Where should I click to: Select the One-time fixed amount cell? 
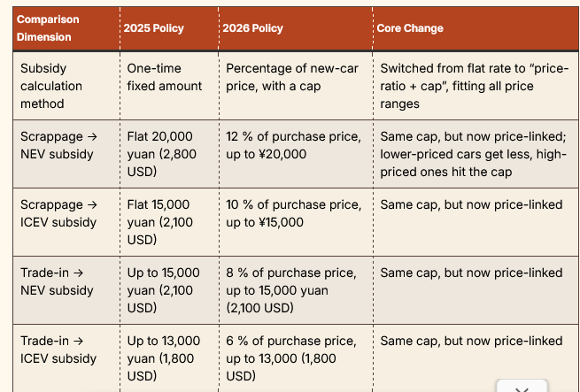click(165, 77)
